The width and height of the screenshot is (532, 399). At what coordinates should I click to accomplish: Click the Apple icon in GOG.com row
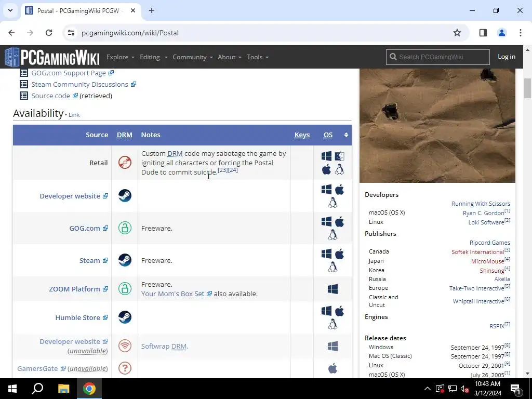click(340, 222)
